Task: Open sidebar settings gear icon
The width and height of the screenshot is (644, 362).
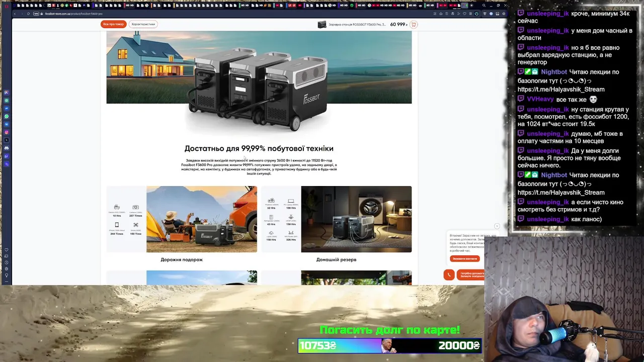Action: coord(7,268)
